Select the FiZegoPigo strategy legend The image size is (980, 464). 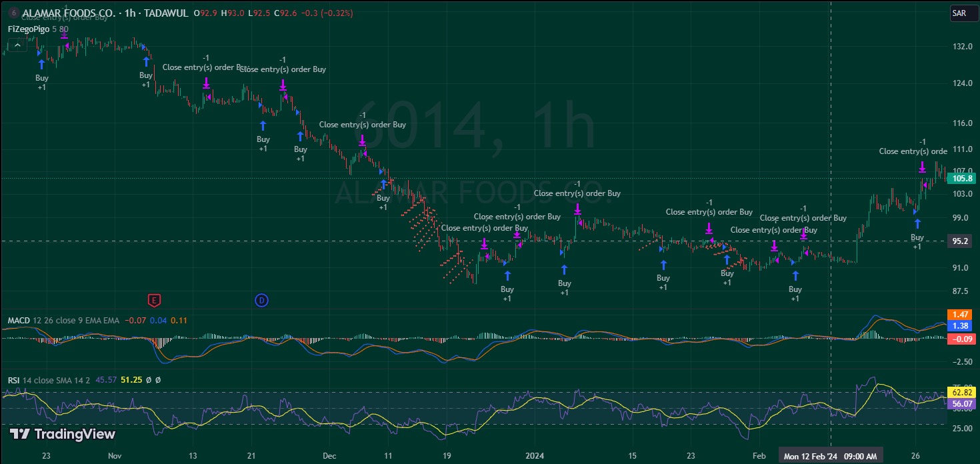click(28, 29)
